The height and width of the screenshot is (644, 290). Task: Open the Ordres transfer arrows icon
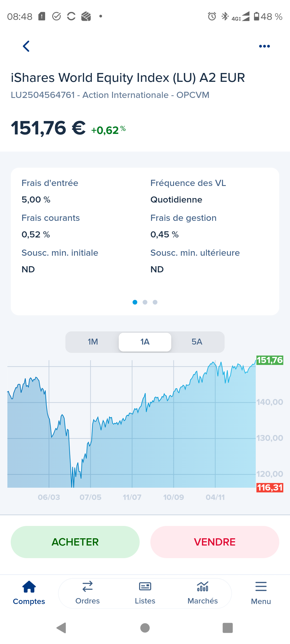click(x=88, y=587)
